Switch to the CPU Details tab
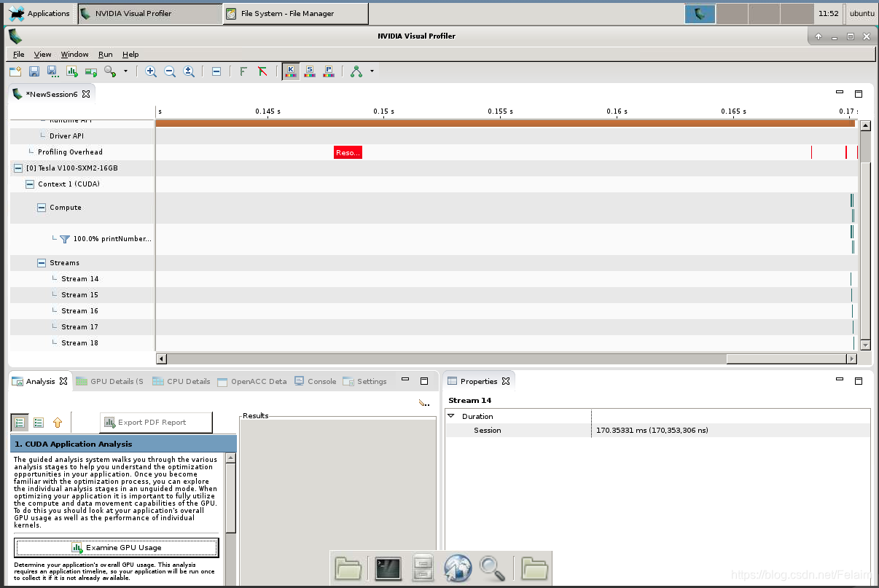The height and width of the screenshot is (588, 879). (x=181, y=381)
